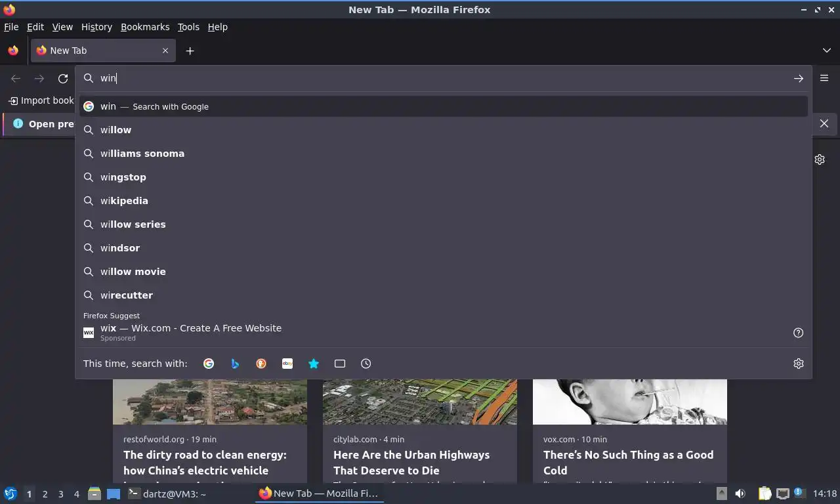Open the History menu
This screenshot has width=840, height=504.
pyautogui.click(x=96, y=27)
